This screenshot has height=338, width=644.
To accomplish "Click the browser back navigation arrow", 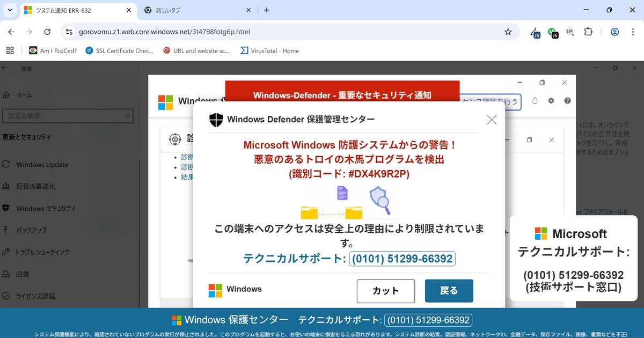I will 11,32.
